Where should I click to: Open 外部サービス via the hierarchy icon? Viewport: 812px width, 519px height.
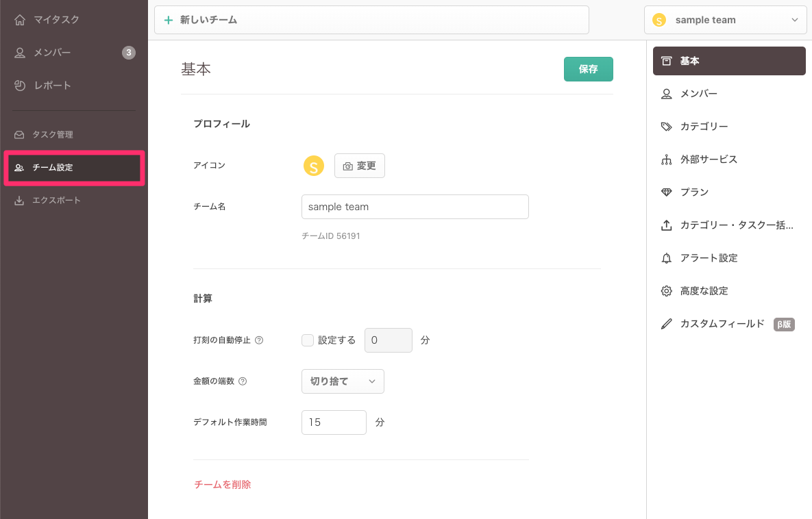pos(666,160)
